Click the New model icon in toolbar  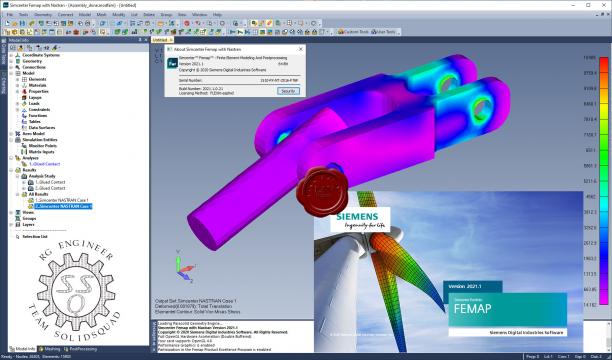tap(7, 23)
